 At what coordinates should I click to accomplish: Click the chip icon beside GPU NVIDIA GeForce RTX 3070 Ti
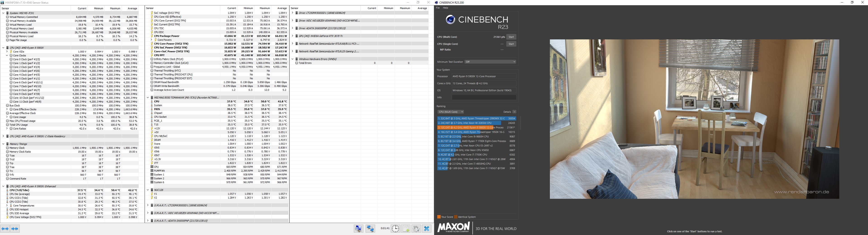(x=296, y=36)
